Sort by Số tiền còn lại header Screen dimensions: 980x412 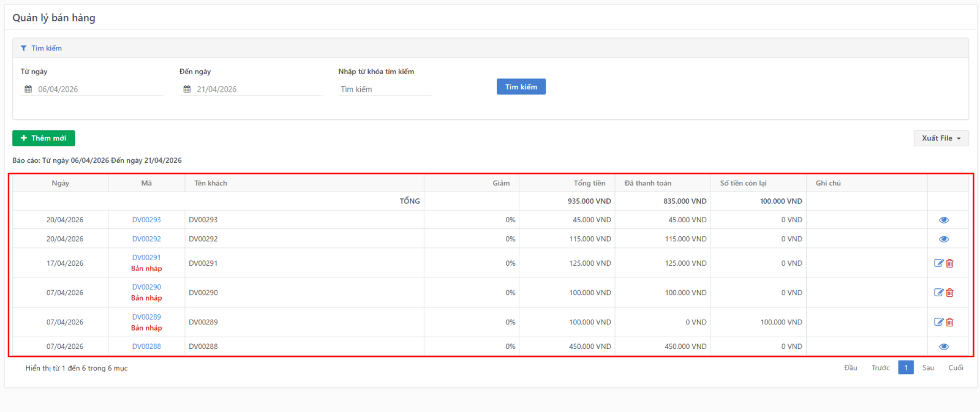point(758,183)
